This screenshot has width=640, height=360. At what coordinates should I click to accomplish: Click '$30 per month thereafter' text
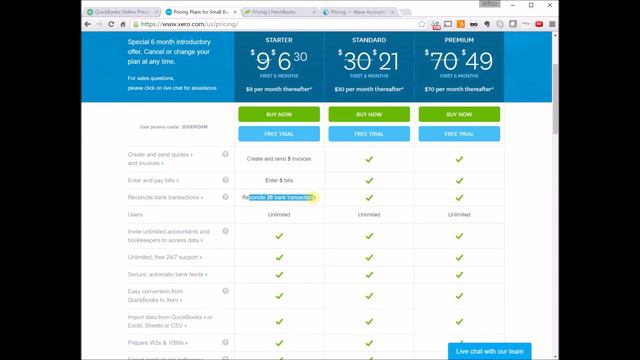369,89
